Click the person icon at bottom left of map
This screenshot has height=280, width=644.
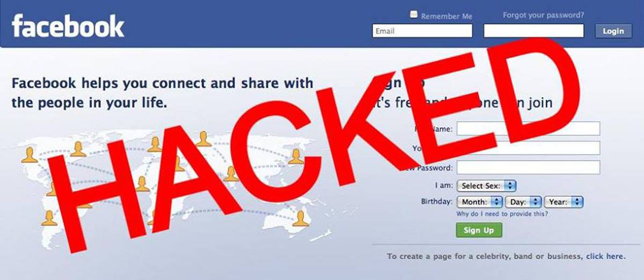tap(49, 218)
